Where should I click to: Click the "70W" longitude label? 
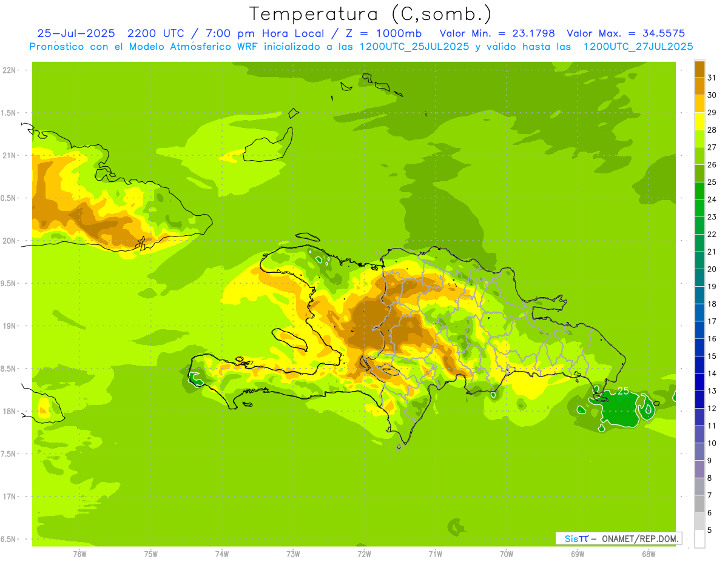[x=507, y=554]
